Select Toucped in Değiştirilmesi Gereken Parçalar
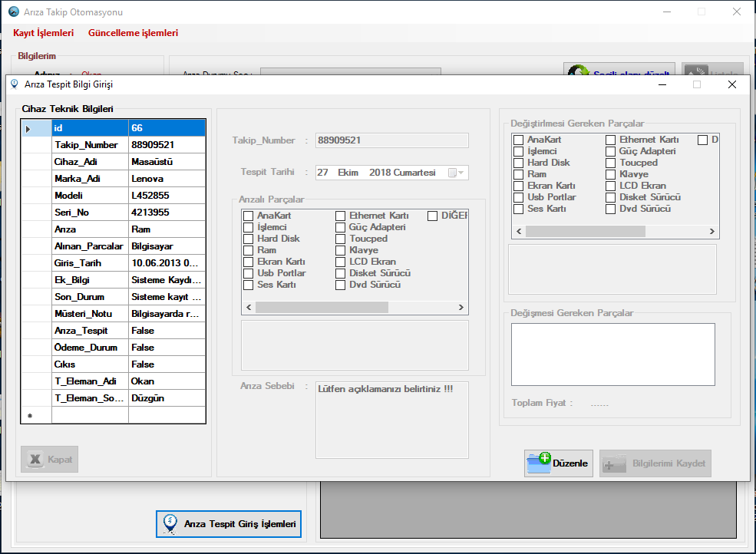The height and width of the screenshot is (554, 756). coord(610,163)
